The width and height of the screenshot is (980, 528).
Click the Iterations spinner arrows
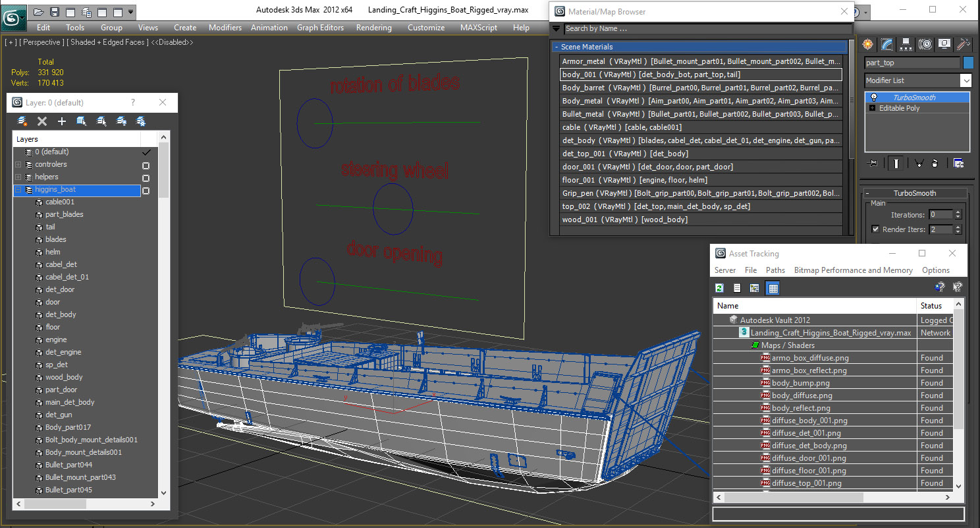click(958, 214)
